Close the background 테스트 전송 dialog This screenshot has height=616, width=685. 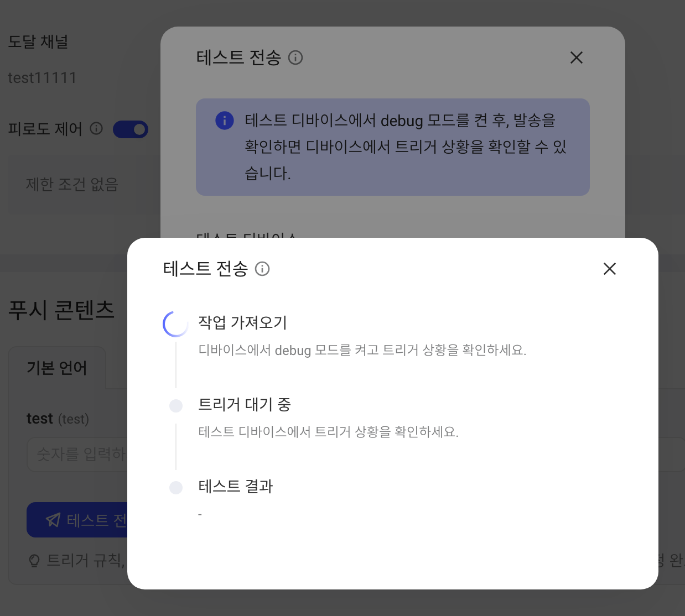click(577, 58)
